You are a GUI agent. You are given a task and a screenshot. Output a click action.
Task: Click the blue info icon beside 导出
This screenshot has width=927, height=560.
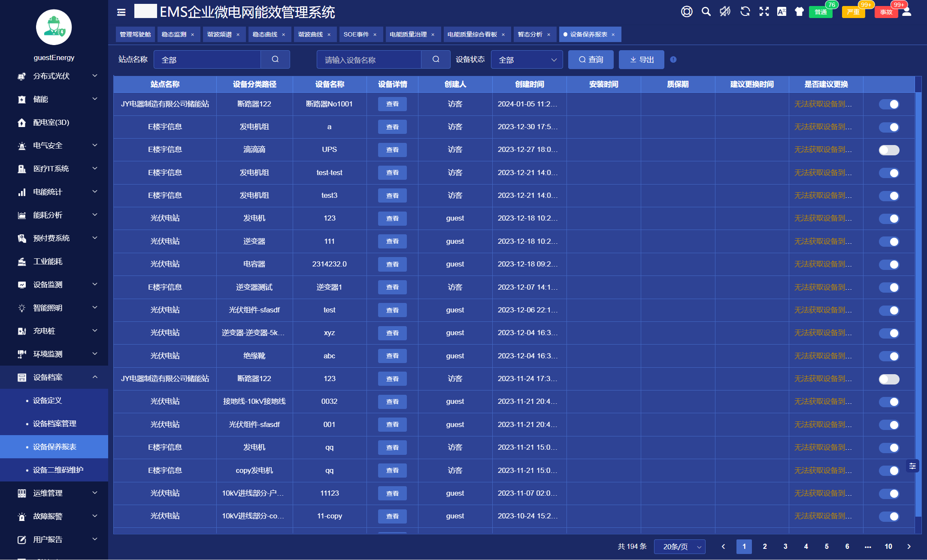pos(673,60)
